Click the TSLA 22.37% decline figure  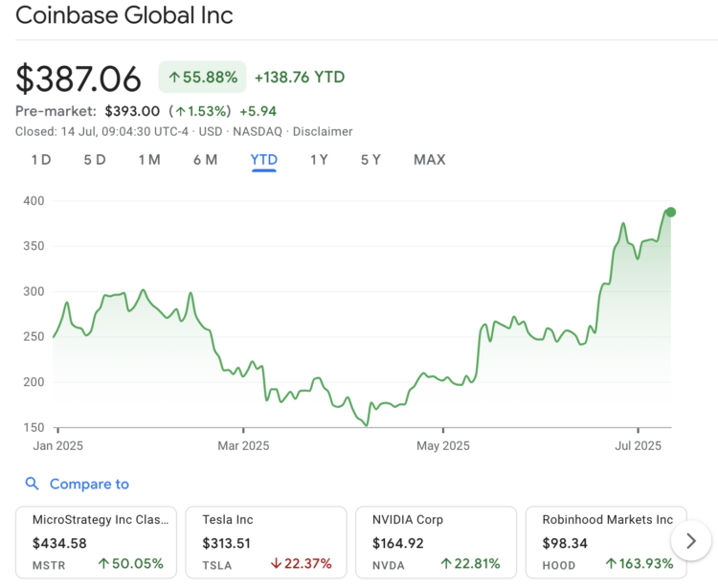click(301, 564)
